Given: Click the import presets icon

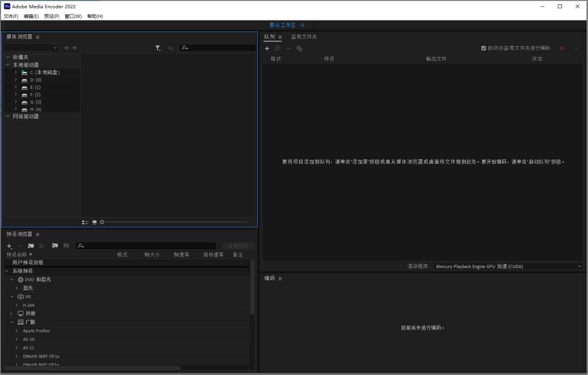Looking at the screenshot, I should coord(55,246).
